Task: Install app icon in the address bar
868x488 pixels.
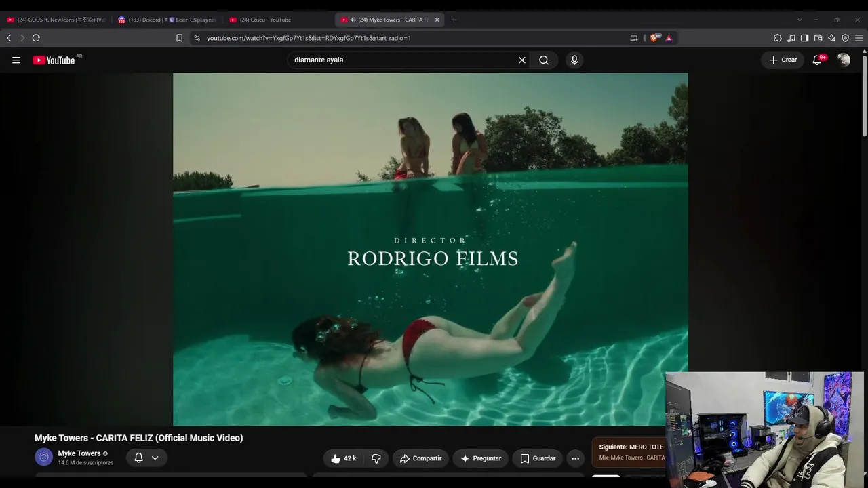Action: 634,38
